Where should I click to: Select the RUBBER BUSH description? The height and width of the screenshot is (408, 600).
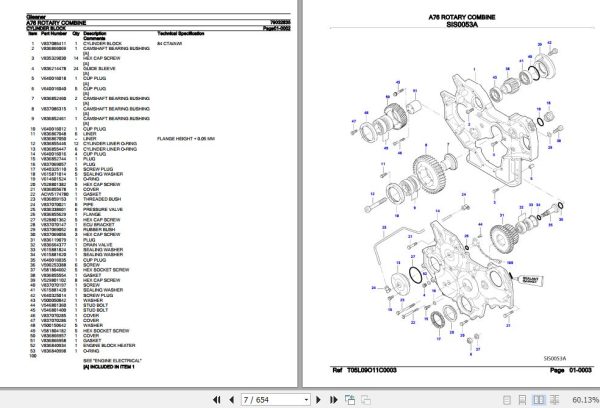point(99,230)
